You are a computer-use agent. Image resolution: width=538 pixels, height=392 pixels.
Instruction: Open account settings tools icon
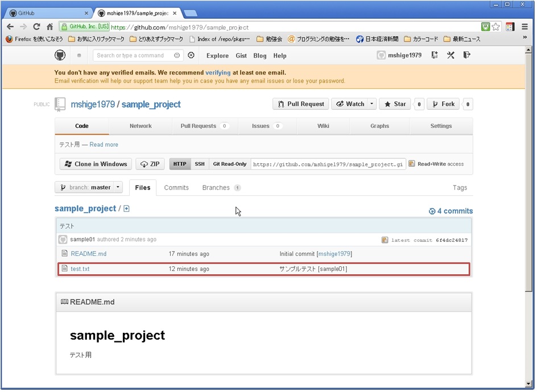tap(450, 55)
